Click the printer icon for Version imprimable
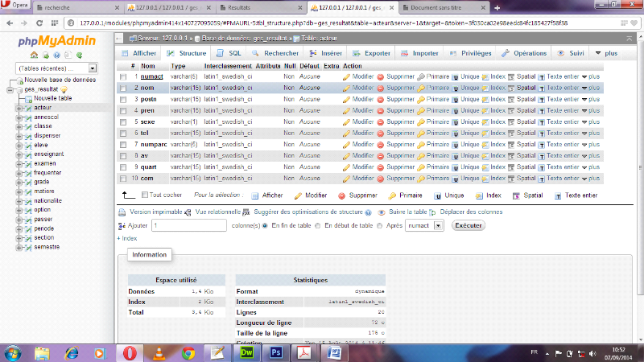The height and width of the screenshot is (362, 644). pyautogui.click(x=122, y=212)
